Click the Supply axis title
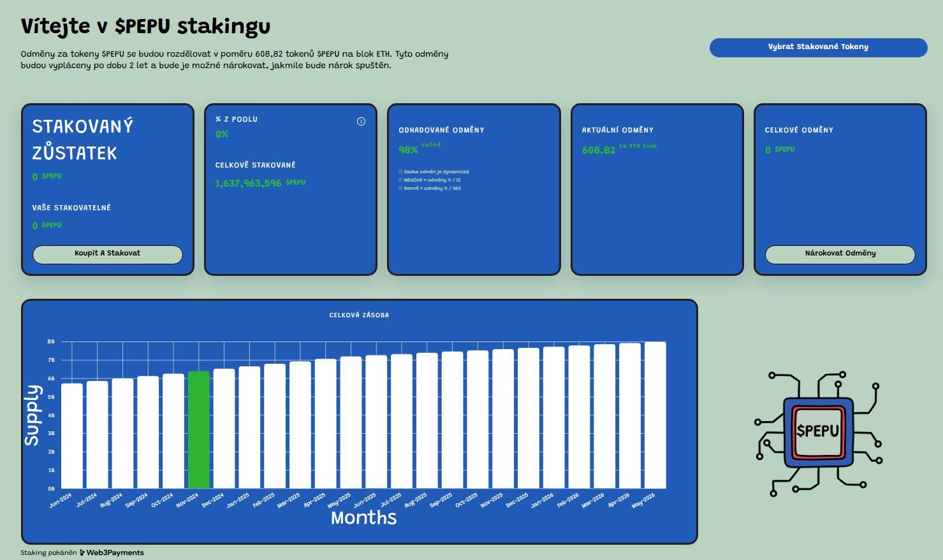This screenshot has height=560, width=943. tap(32, 415)
